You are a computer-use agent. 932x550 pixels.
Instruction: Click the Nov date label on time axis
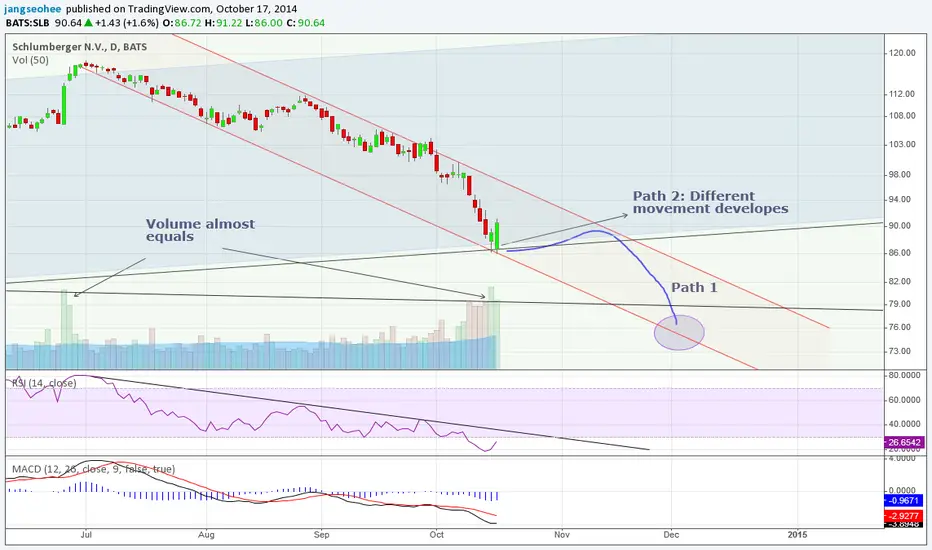562,535
